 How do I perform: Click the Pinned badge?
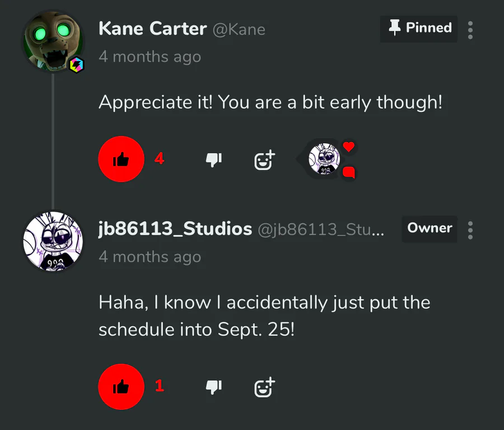click(x=419, y=28)
